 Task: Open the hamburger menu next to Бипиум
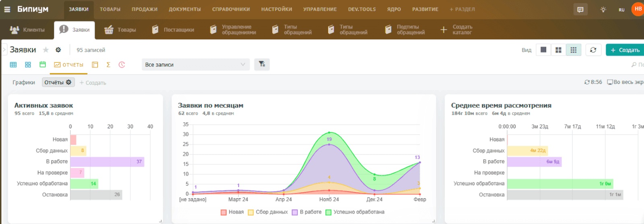pos(7,9)
